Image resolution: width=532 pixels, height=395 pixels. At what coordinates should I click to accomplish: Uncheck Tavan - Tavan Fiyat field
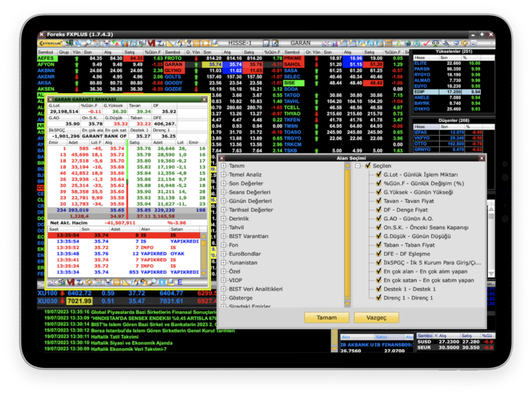tap(378, 201)
